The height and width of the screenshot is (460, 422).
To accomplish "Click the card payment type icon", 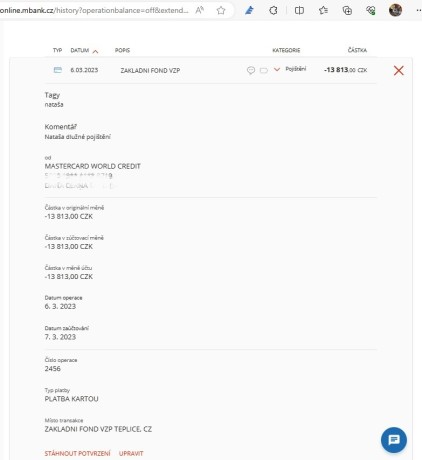I will [x=58, y=70].
